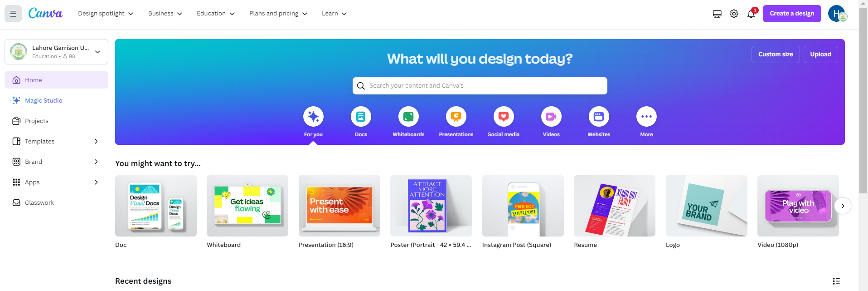This screenshot has height=291, width=868.
Task: Expand the Design spotlight menu
Action: pyautogui.click(x=106, y=14)
